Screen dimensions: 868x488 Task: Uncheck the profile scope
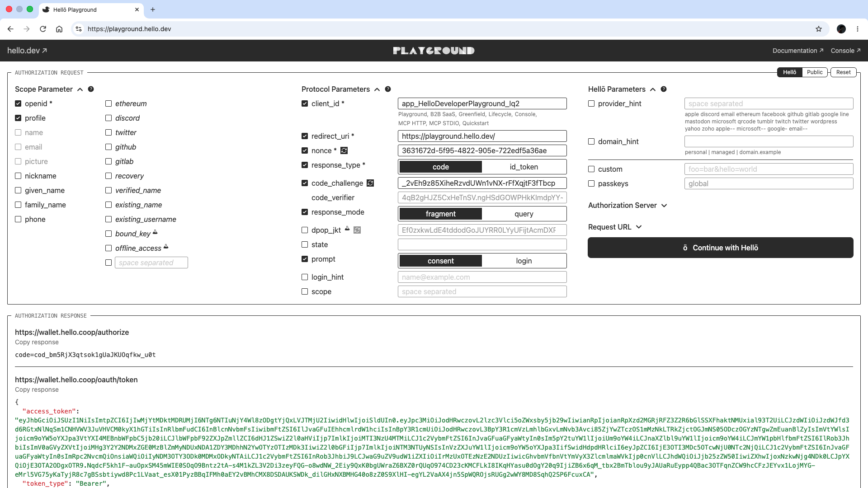click(x=18, y=118)
